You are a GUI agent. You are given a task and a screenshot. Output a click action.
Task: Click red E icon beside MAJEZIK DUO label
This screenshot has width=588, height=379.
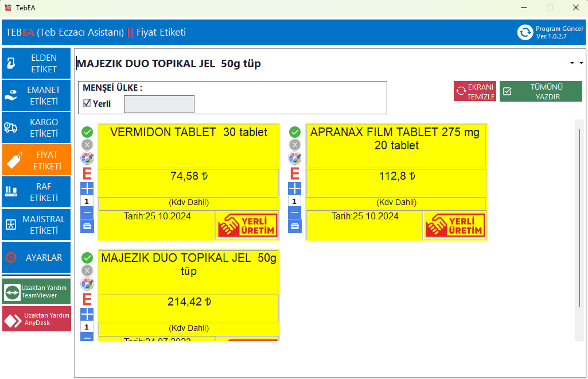(x=87, y=299)
